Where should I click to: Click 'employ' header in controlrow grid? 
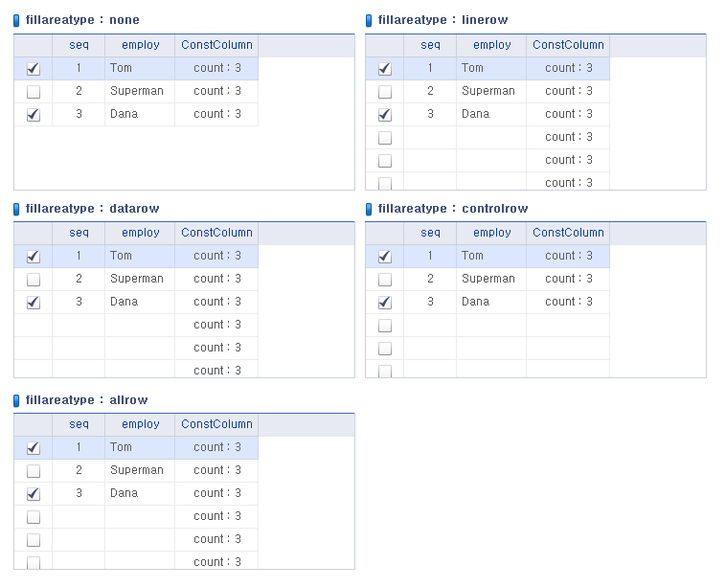click(491, 233)
